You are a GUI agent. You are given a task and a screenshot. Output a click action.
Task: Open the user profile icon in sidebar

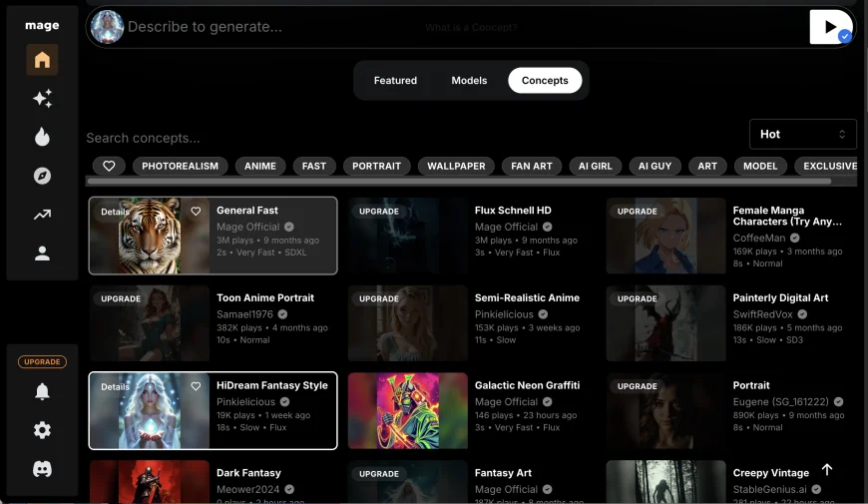tap(42, 253)
